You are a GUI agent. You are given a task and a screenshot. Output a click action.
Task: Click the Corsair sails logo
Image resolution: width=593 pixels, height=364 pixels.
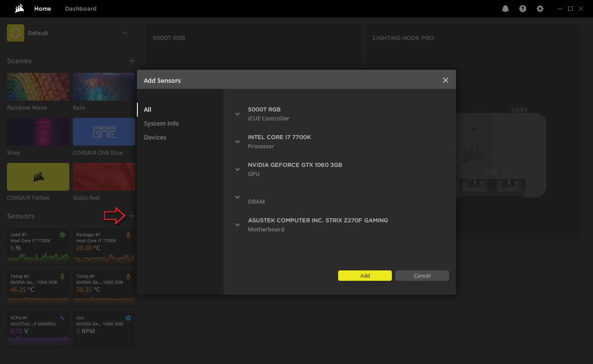(19, 9)
